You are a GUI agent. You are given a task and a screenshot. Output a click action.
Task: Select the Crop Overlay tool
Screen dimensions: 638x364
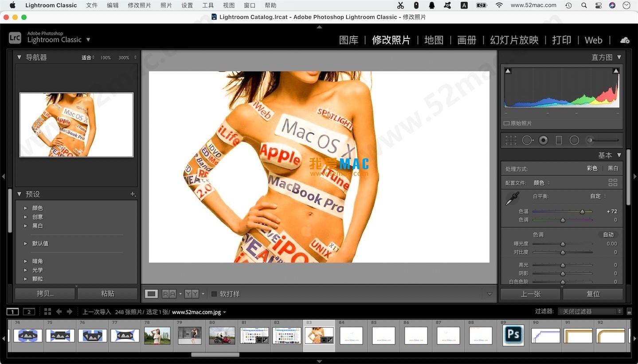pos(511,140)
